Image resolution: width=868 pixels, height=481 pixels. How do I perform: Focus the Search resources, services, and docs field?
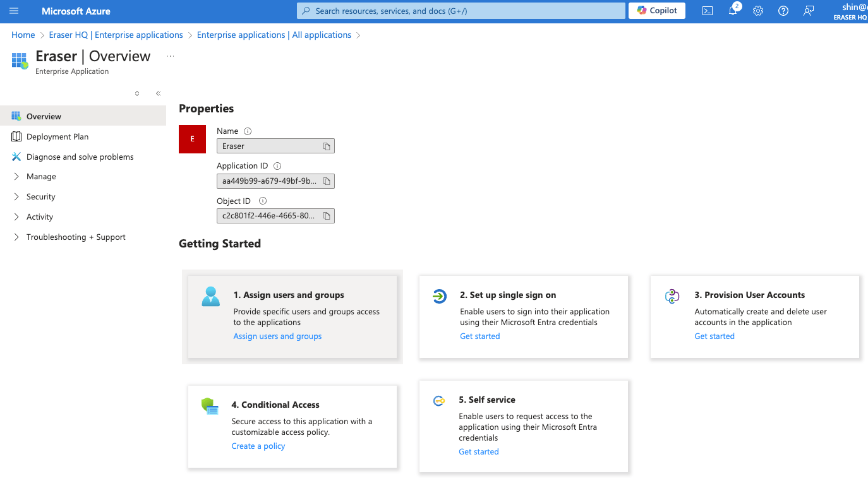[461, 11]
